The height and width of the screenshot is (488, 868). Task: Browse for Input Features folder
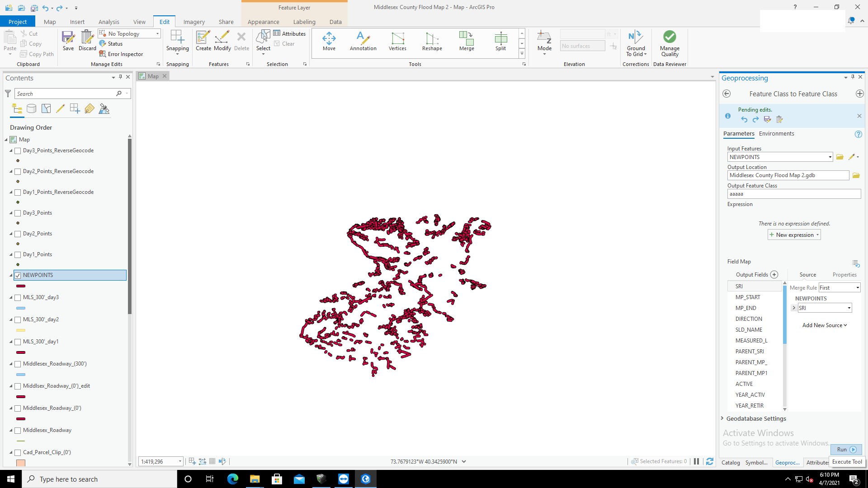[840, 157]
